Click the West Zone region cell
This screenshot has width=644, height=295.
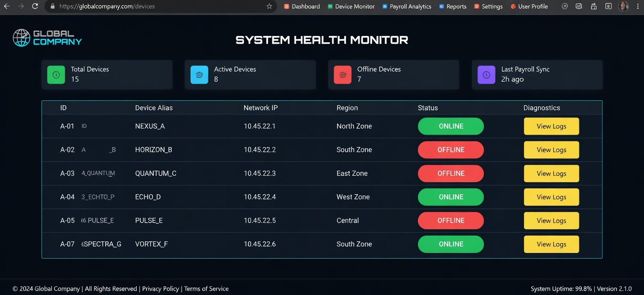tap(353, 197)
